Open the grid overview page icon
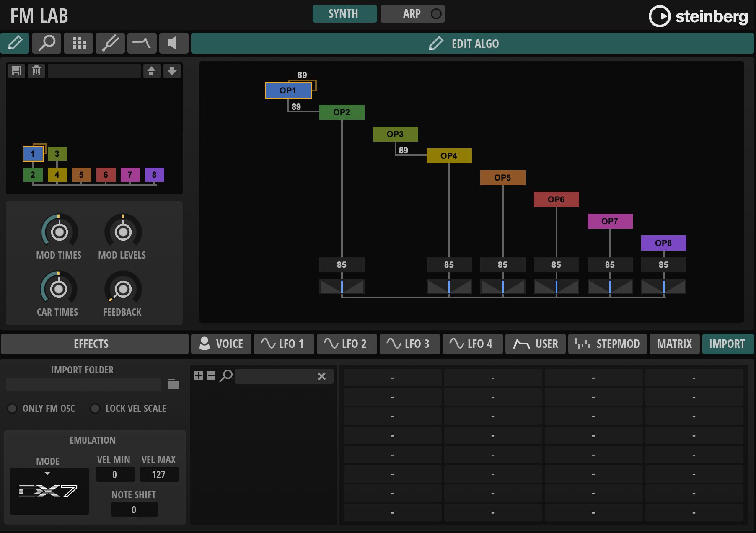Viewport: 756px width, 533px height. [79, 43]
